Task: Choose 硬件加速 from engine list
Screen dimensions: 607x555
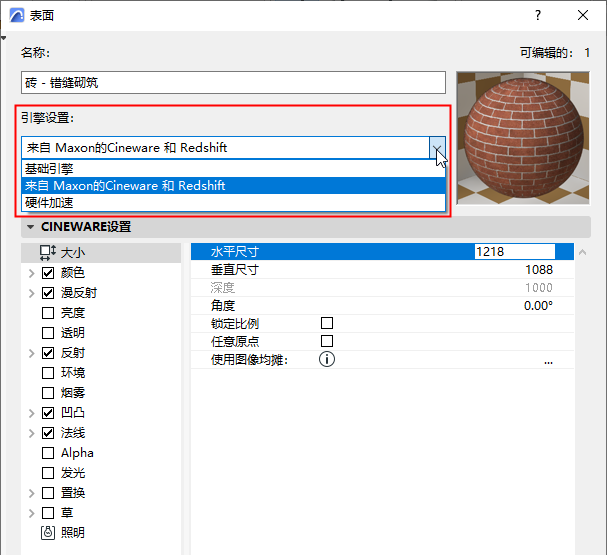Action: pos(233,202)
